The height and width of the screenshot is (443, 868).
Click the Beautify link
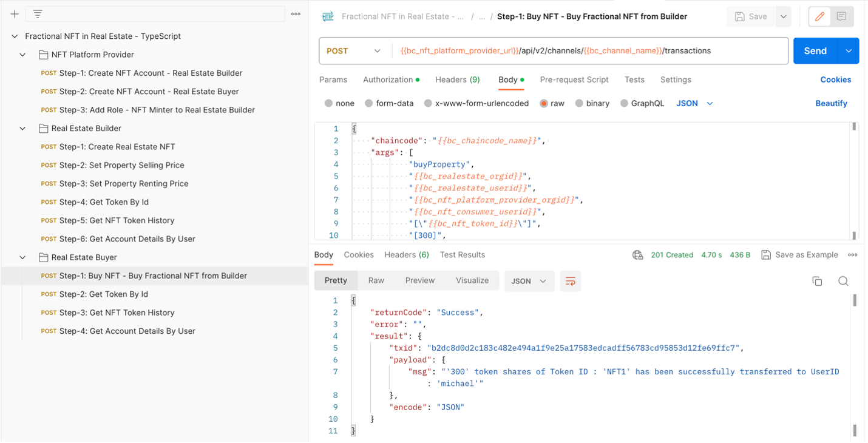[831, 103]
